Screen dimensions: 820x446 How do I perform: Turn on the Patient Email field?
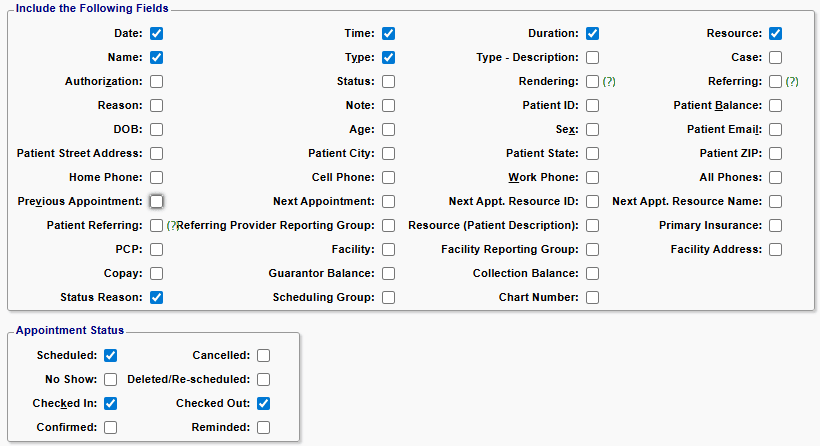(776, 130)
